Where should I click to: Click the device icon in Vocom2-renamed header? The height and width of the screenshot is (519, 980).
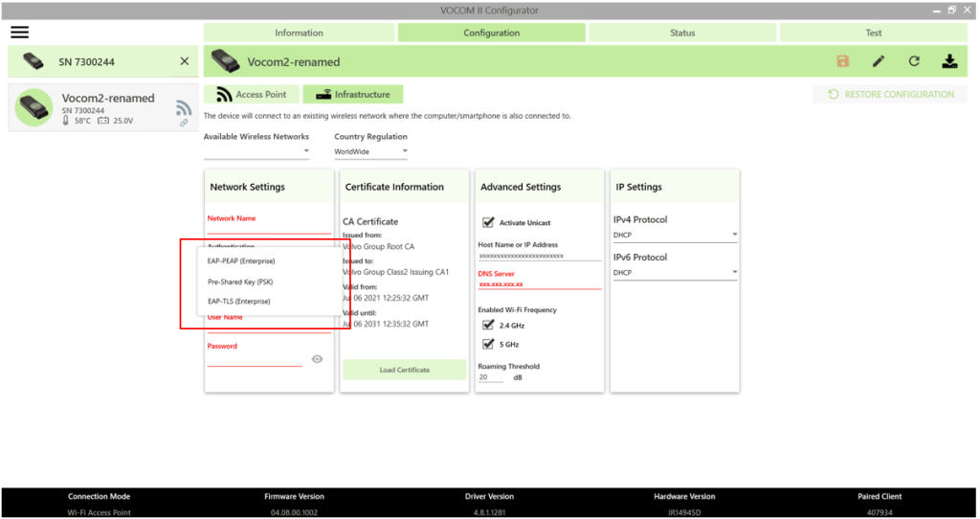pos(226,61)
